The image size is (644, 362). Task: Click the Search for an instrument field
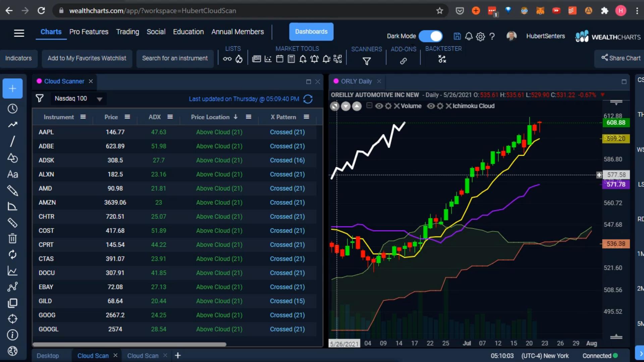[x=175, y=58]
